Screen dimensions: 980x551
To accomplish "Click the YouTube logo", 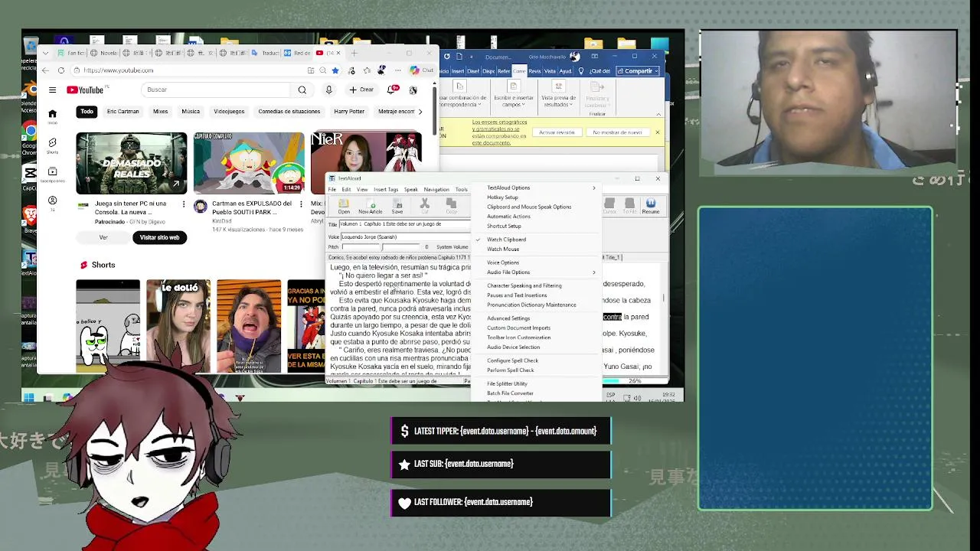I will pos(85,90).
